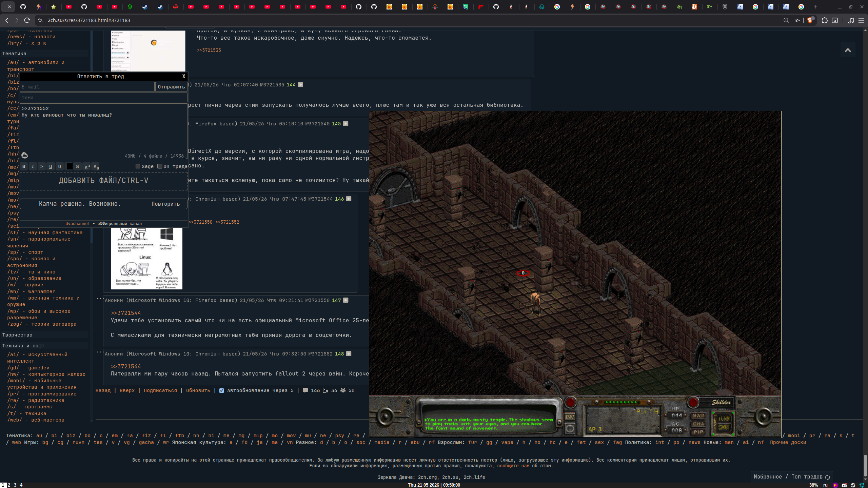The image size is (868, 488).
Task: Uncheck the Автообновление checkbox
Action: (x=221, y=390)
